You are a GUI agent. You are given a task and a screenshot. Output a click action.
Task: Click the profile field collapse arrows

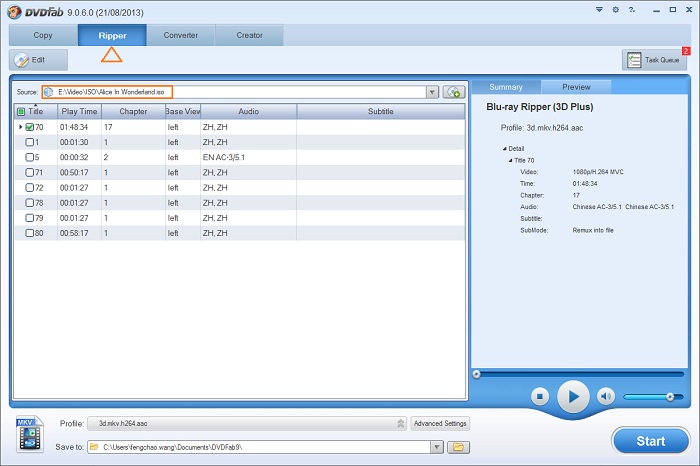400,423
